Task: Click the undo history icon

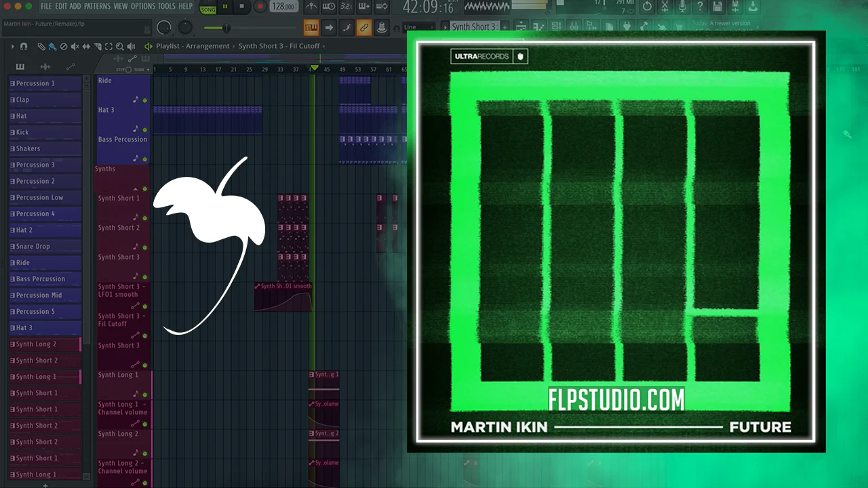Action: [x=647, y=7]
